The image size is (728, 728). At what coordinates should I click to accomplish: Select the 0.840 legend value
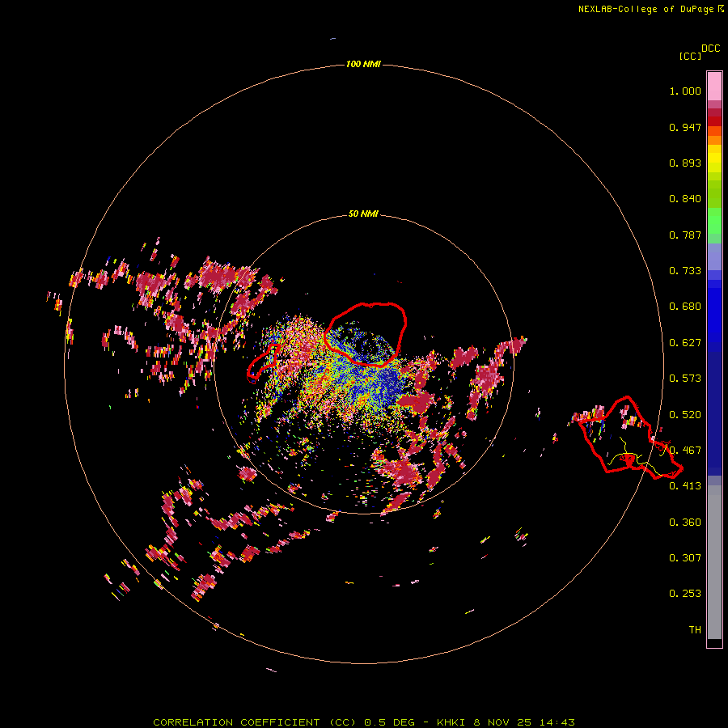pyautogui.click(x=685, y=199)
